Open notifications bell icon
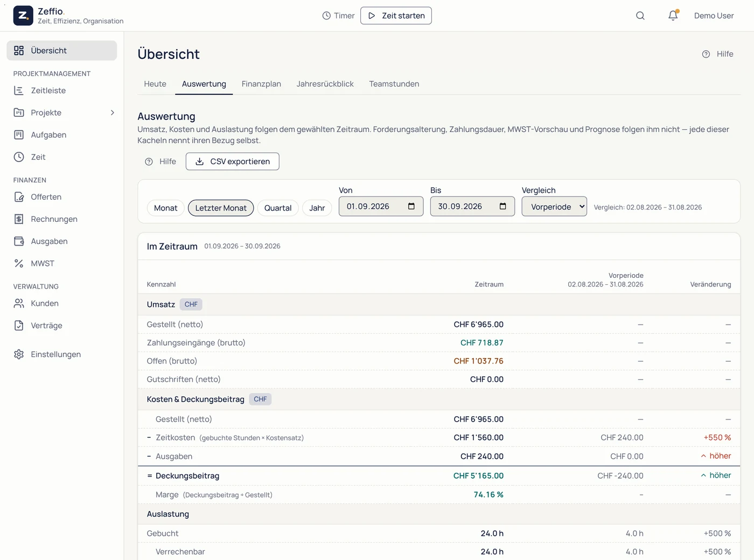This screenshot has width=754, height=560. pos(673,16)
